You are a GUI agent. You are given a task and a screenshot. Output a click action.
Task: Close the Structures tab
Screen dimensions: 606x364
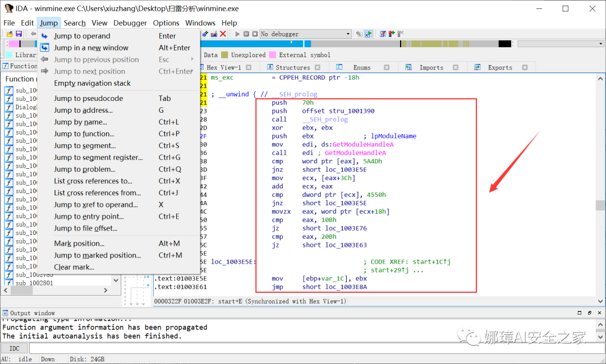point(317,68)
